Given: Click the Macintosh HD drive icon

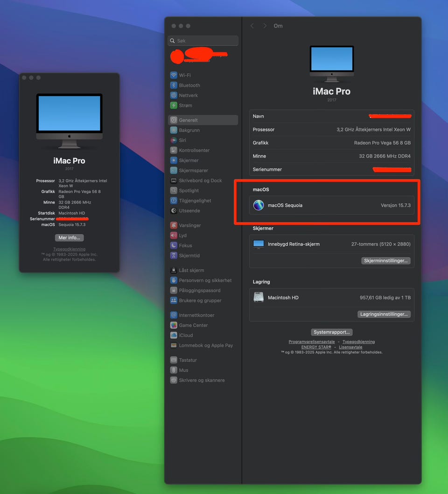Looking at the screenshot, I should [259, 298].
